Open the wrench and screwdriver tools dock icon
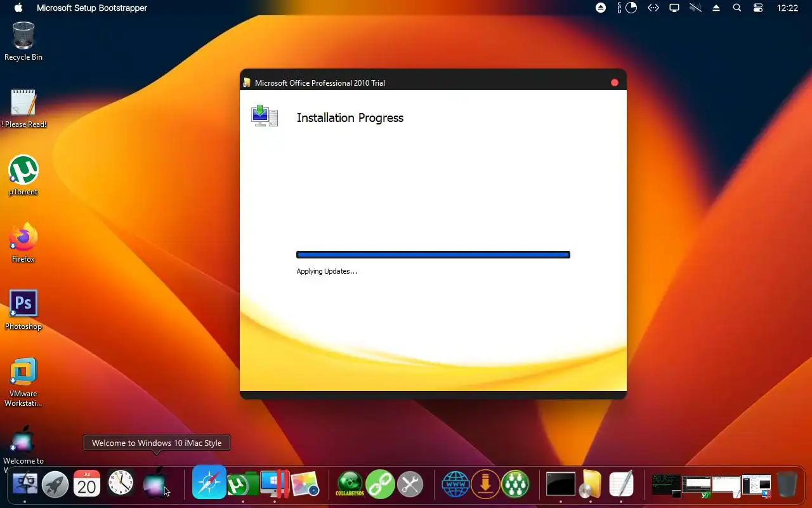Image resolution: width=812 pixels, height=508 pixels. [410, 485]
